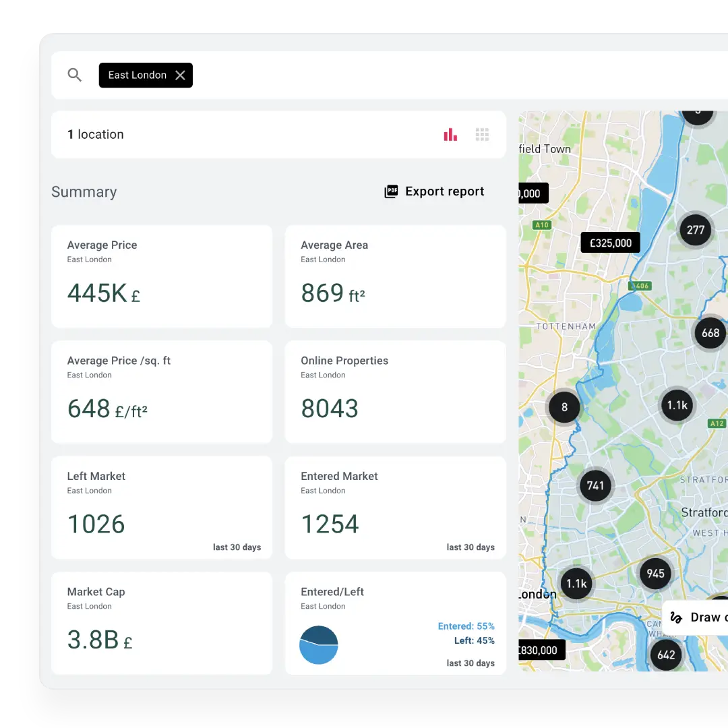The height and width of the screenshot is (728, 728).
Task: Click the PDF icon beside Export report
Action: 391,192
